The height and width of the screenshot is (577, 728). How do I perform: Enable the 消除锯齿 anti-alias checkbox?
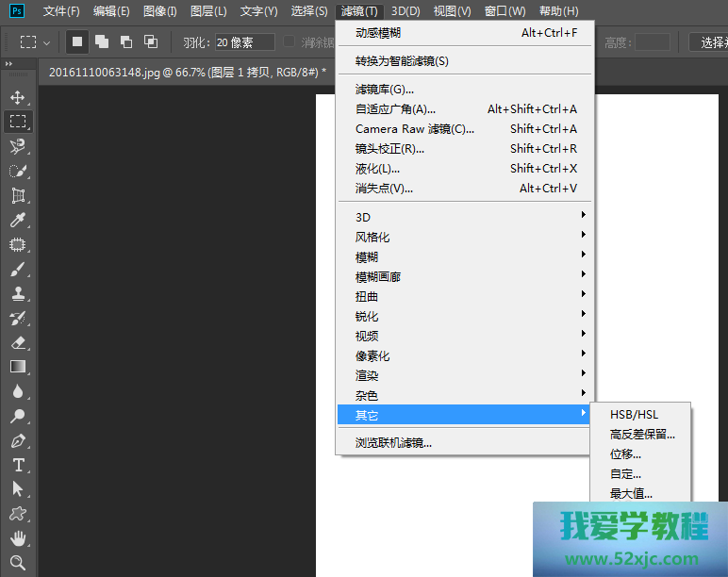[x=290, y=42]
